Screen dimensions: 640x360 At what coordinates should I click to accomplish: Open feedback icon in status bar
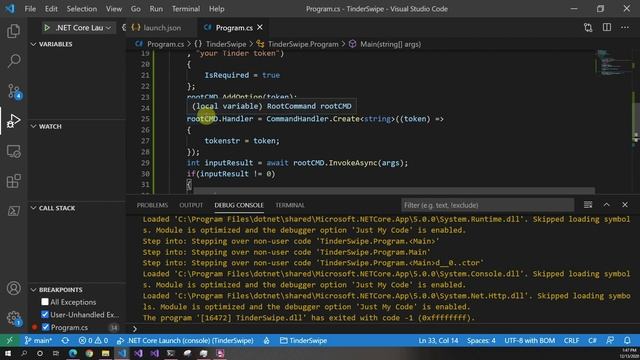610,340
